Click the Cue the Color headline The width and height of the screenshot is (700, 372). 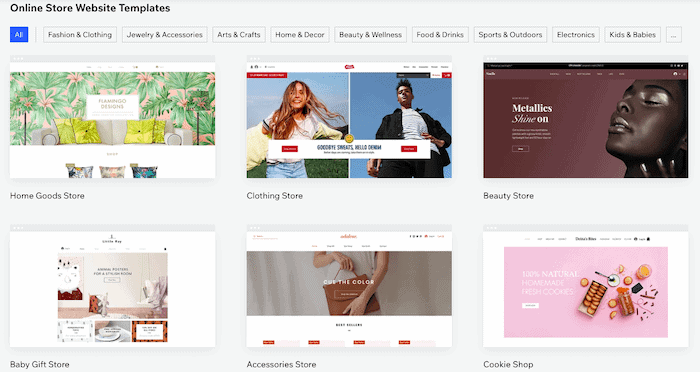point(349,282)
